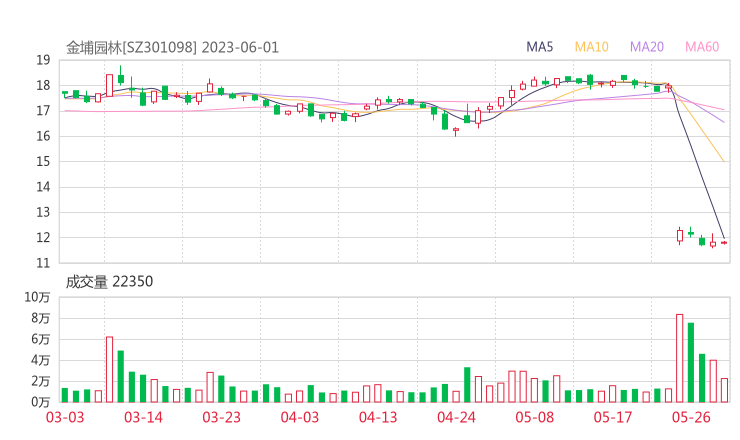Click the tall green volume bar just under 8万
Viewport: 740px width, 440px height.
[x=691, y=363]
